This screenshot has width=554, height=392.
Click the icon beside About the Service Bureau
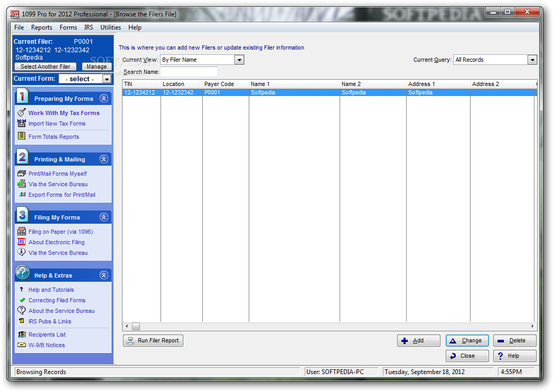[22, 311]
